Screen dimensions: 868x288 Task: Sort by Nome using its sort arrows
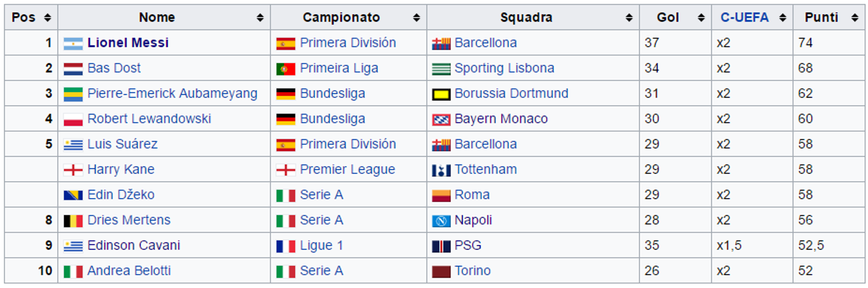coord(260,18)
